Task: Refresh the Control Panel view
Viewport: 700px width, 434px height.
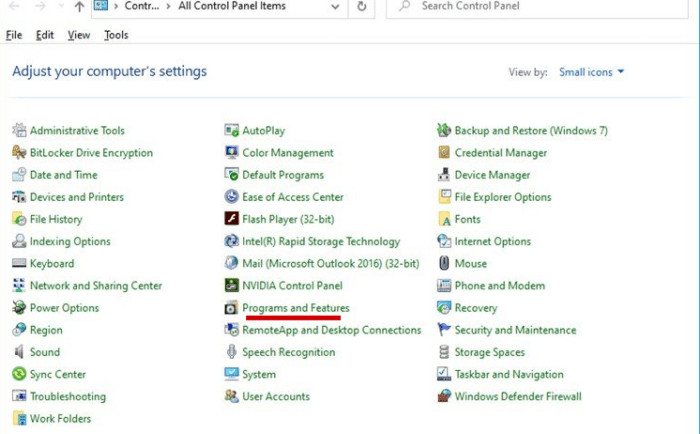Action: pyautogui.click(x=362, y=7)
